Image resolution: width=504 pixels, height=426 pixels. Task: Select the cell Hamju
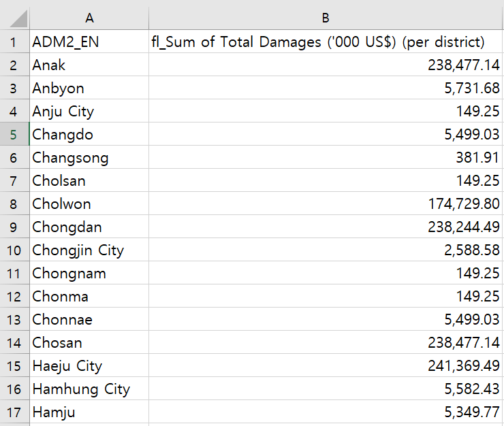click(x=89, y=412)
